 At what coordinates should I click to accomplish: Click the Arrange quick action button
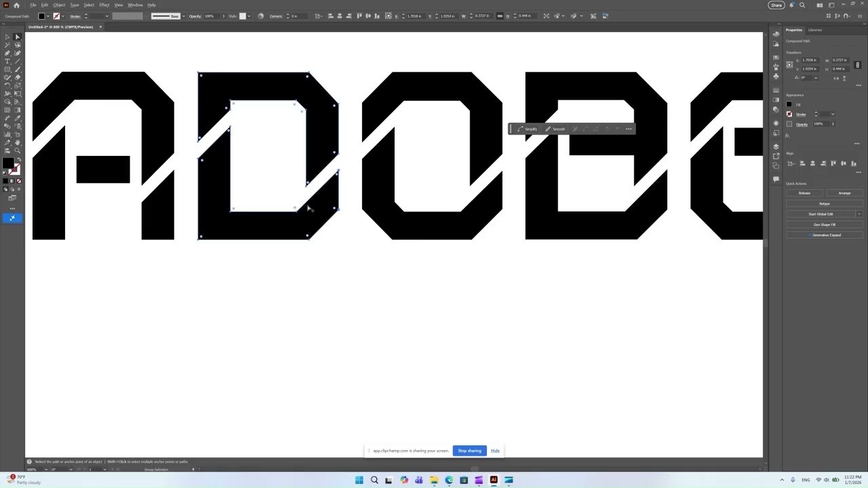(844, 193)
